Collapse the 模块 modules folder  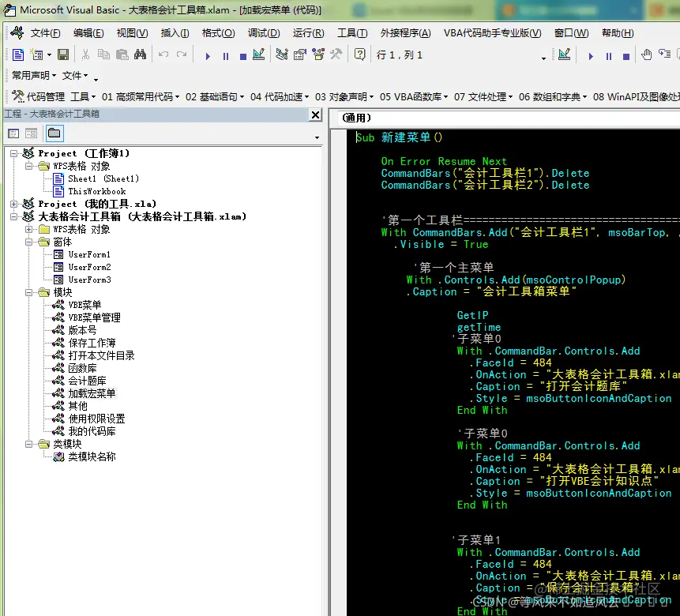28,292
